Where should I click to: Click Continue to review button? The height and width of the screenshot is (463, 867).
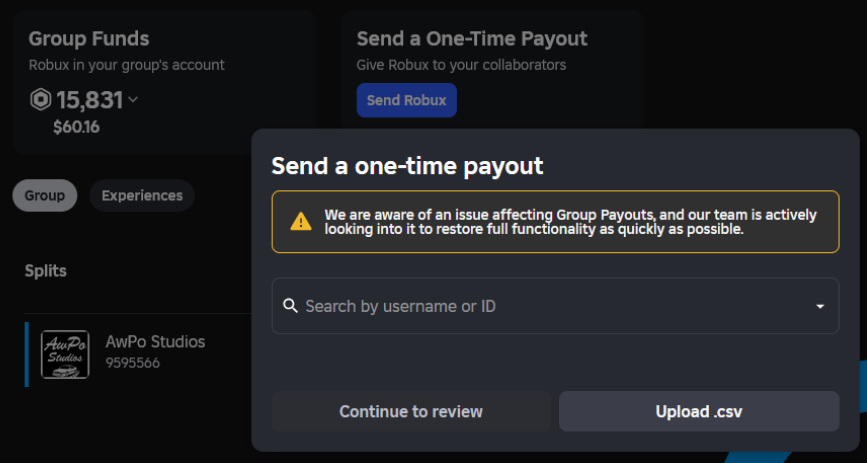point(411,412)
